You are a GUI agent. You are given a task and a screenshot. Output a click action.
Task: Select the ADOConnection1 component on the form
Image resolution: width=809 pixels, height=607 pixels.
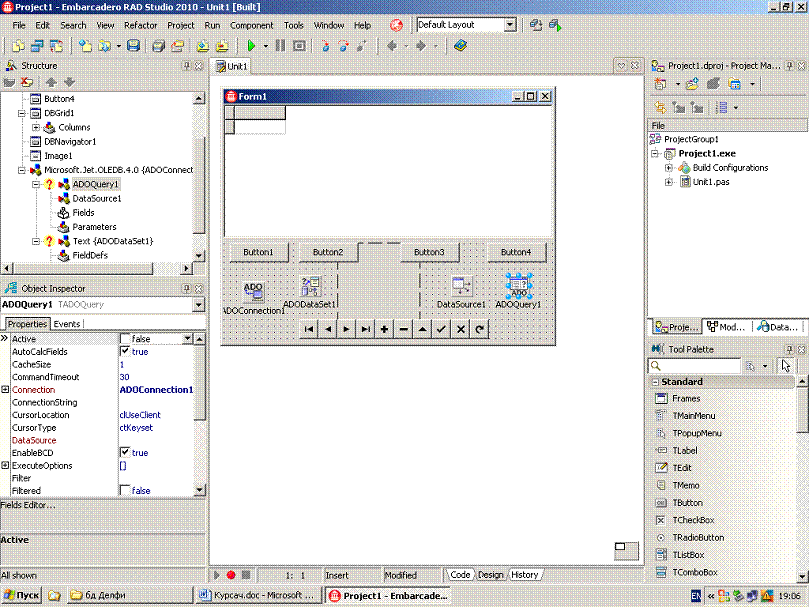tap(253, 291)
